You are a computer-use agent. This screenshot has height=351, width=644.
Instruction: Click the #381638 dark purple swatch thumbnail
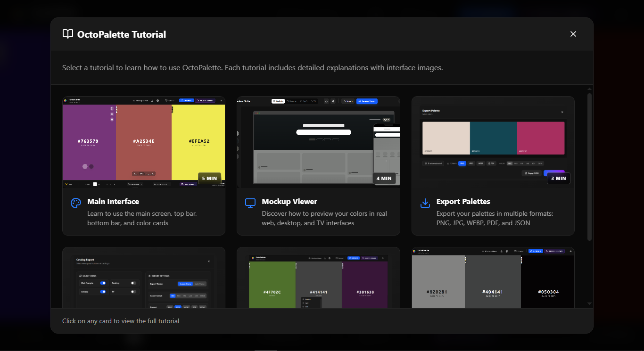click(365, 285)
